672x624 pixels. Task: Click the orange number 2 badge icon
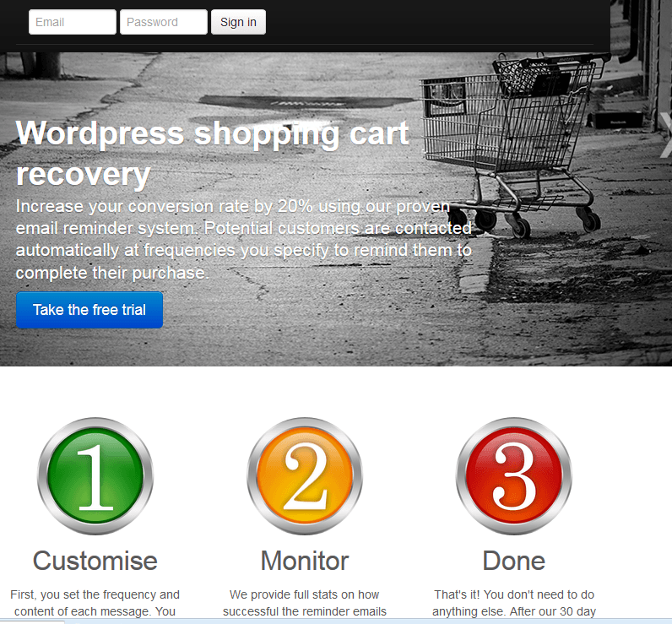(305, 476)
